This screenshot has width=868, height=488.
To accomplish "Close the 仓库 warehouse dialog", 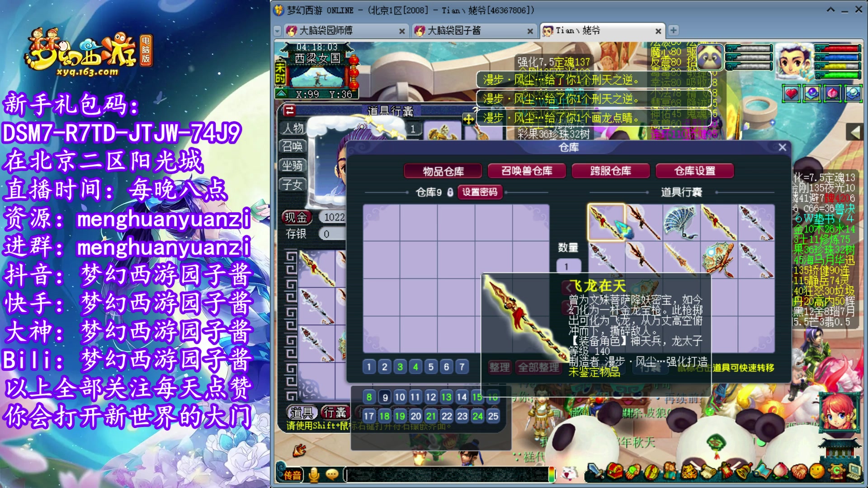I will coord(783,147).
